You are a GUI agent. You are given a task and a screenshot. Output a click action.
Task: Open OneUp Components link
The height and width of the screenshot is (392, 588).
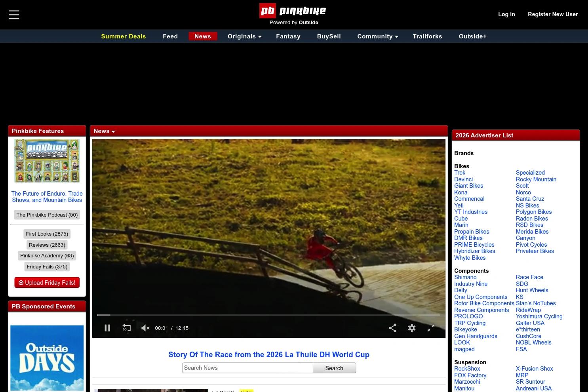[481, 297]
